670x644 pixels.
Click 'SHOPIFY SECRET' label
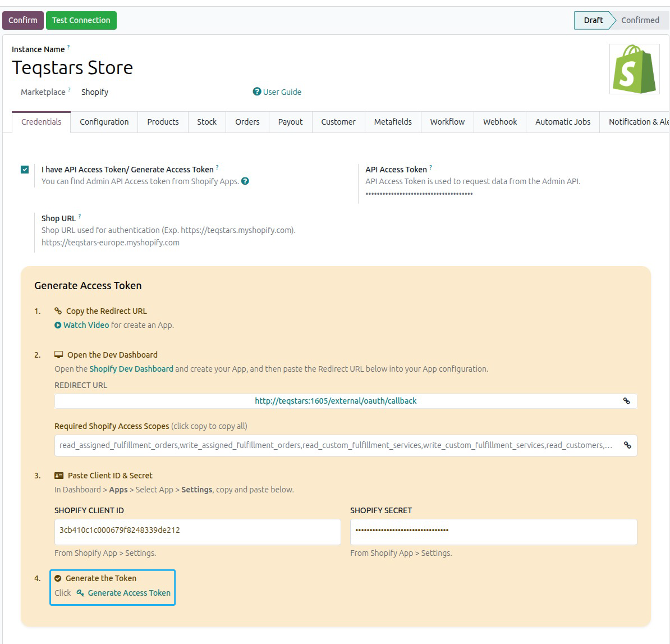[381, 510]
